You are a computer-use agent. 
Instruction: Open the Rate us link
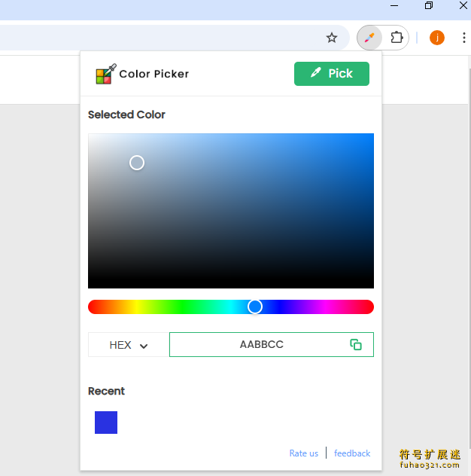[303, 453]
